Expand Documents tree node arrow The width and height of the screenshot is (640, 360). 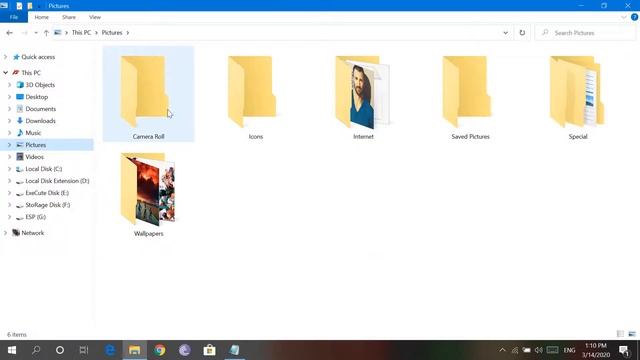coord(9,109)
